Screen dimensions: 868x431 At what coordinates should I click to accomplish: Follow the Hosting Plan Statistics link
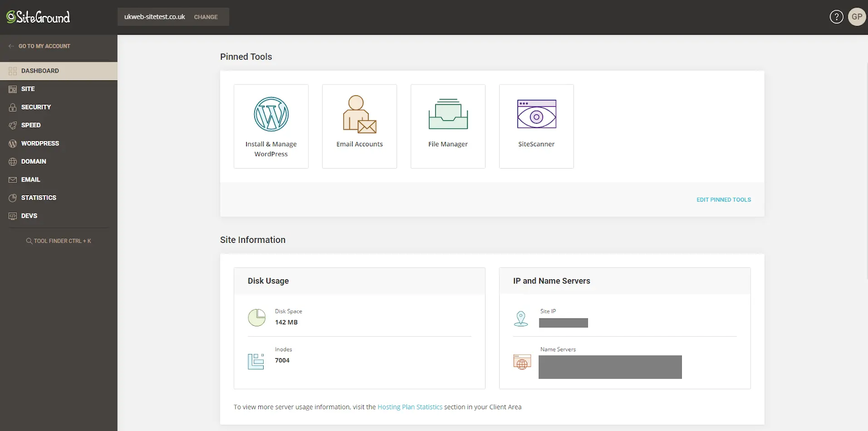tap(410, 407)
